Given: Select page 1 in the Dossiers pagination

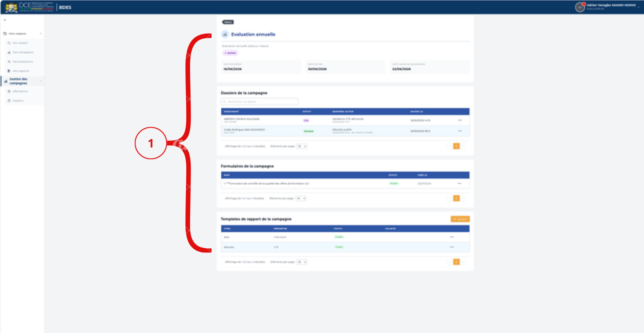Looking at the screenshot, I should click(456, 146).
